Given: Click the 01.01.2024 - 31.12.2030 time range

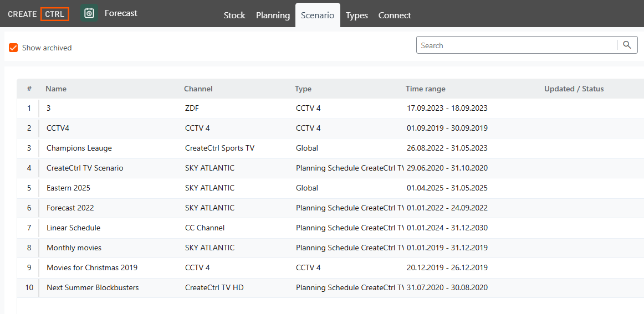Looking at the screenshot, I should point(447,228).
